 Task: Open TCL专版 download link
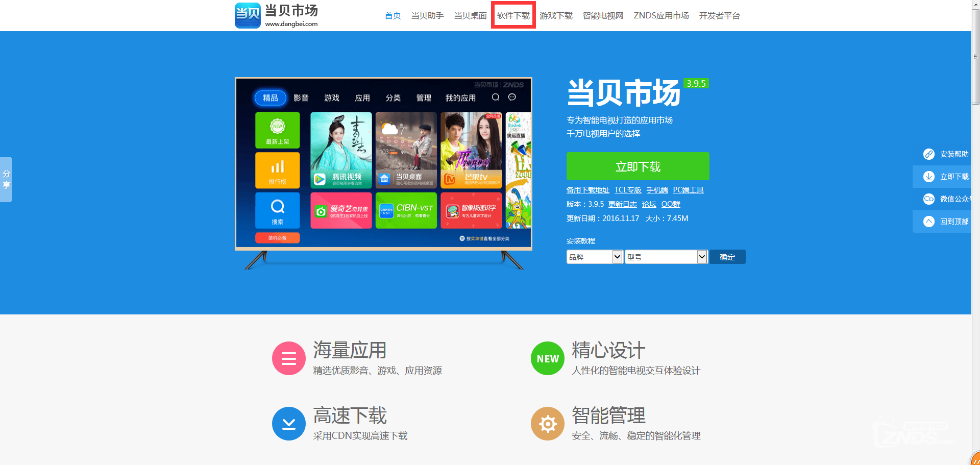pos(628,190)
